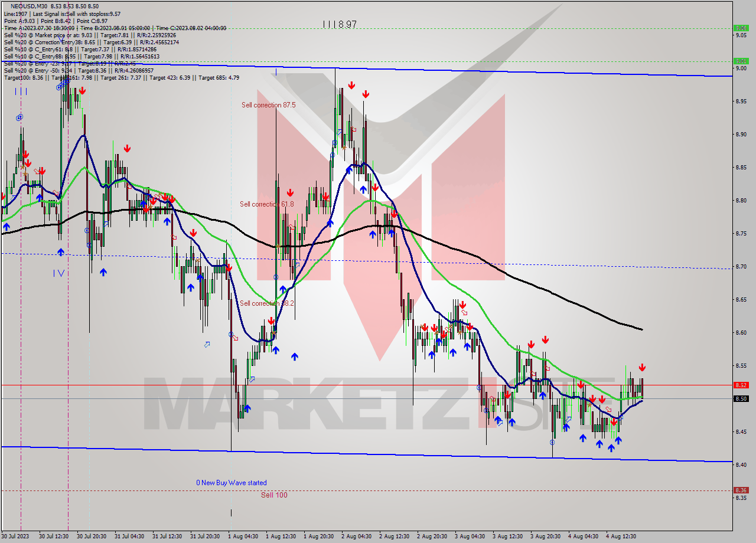
Task: Click the '1 Aug 04:30' time label
Action: tap(243, 537)
